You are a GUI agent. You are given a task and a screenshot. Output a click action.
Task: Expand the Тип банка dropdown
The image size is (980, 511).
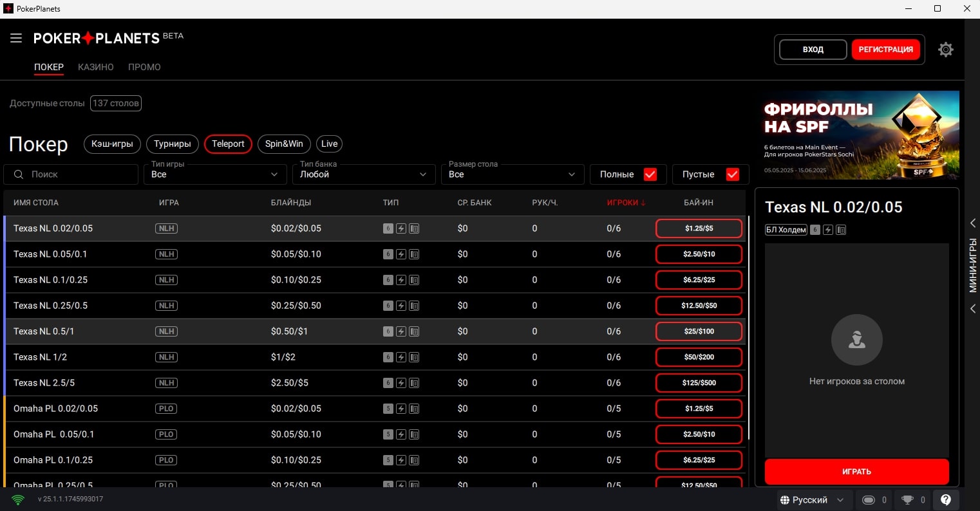point(364,174)
